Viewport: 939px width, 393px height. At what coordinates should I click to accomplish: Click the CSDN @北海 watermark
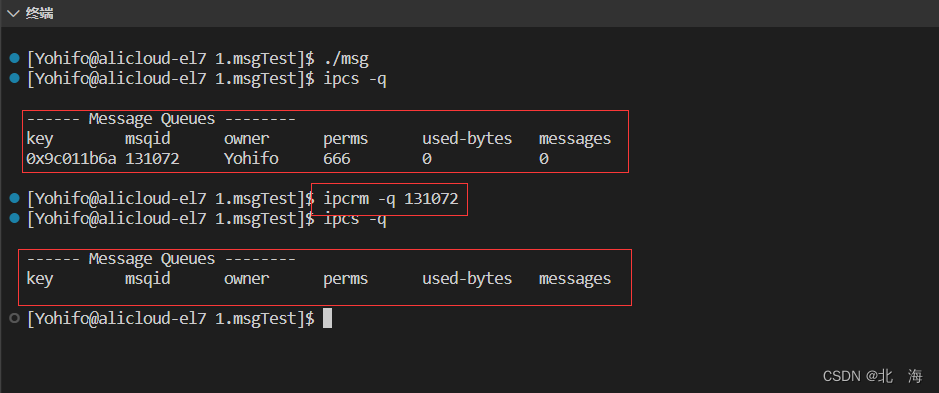click(x=873, y=376)
